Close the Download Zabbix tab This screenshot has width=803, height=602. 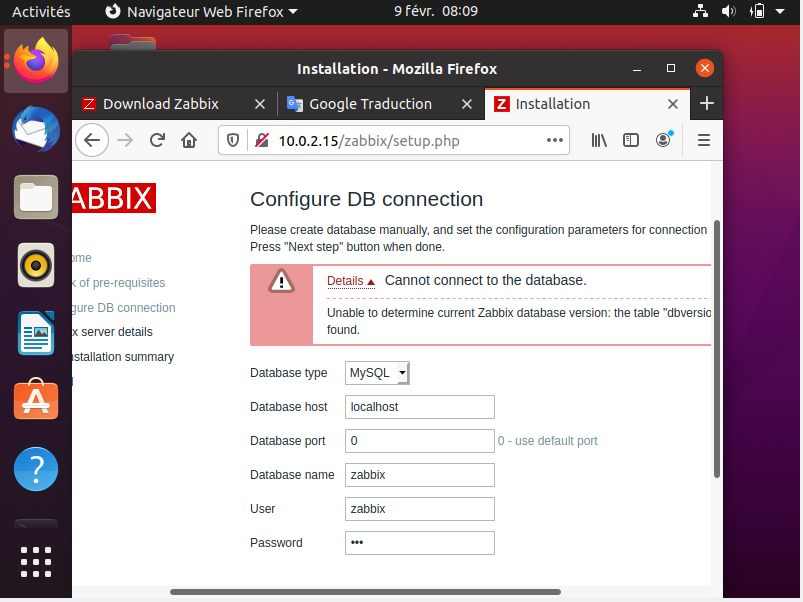[x=260, y=104]
